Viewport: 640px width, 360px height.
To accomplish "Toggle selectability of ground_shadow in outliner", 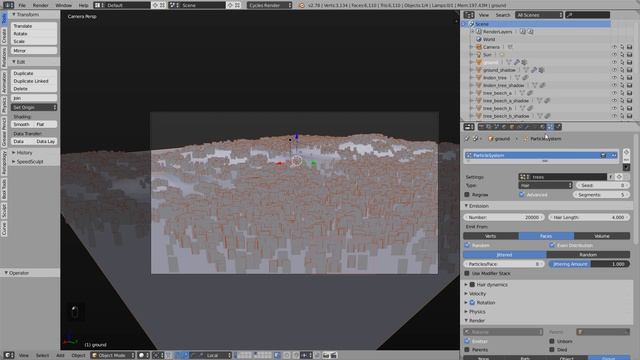I will [622, 70].
